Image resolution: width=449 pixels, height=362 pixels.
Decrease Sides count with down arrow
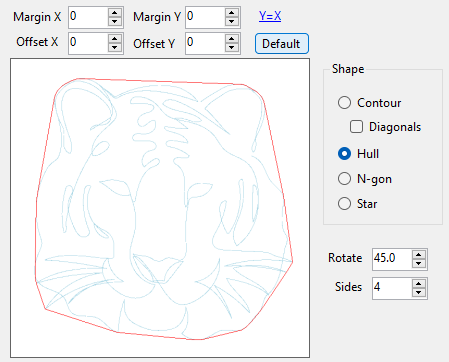pyautogui.click(x=419, y=292)
